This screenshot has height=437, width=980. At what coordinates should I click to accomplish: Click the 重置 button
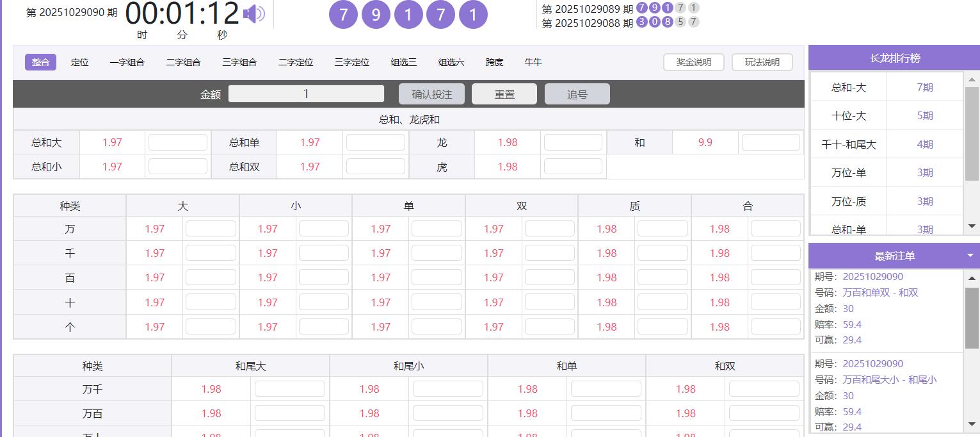(x=504, y=94)
